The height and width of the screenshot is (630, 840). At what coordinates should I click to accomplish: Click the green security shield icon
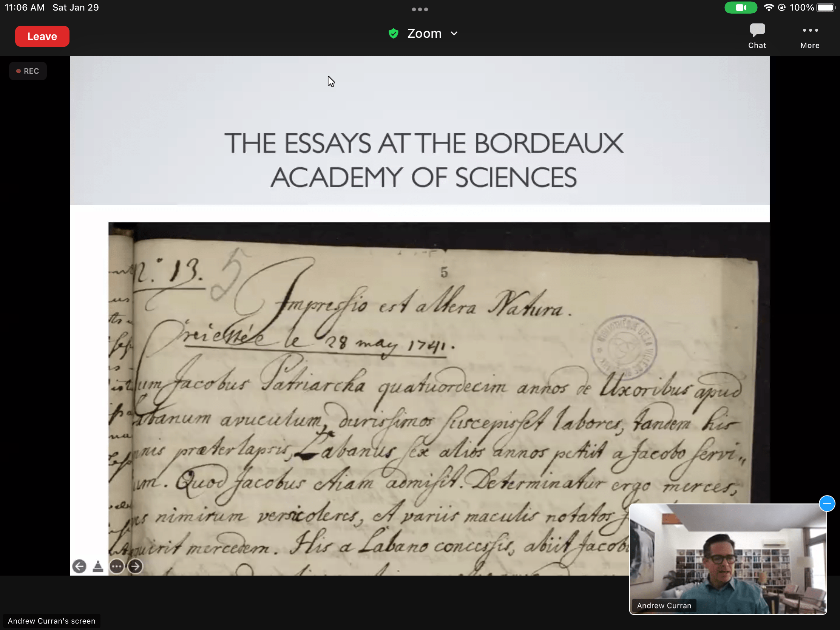pos(394,34)
